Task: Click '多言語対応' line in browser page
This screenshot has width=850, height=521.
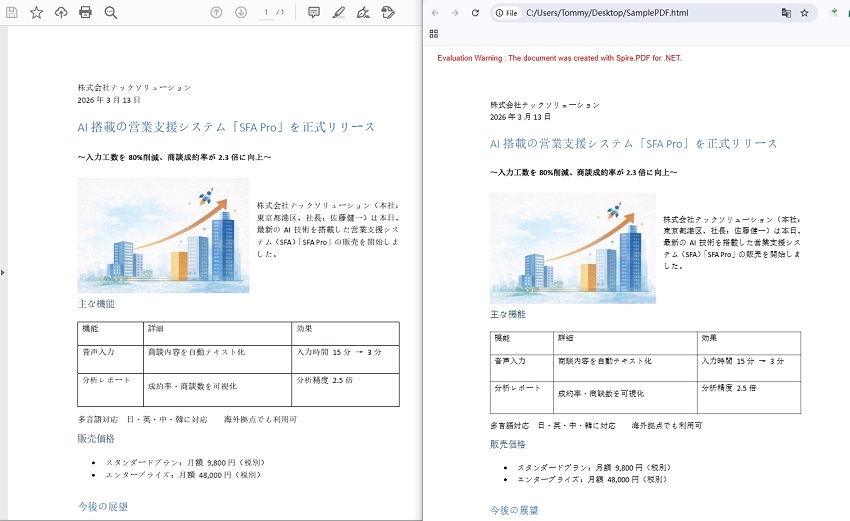Action: tap(596, 426)
